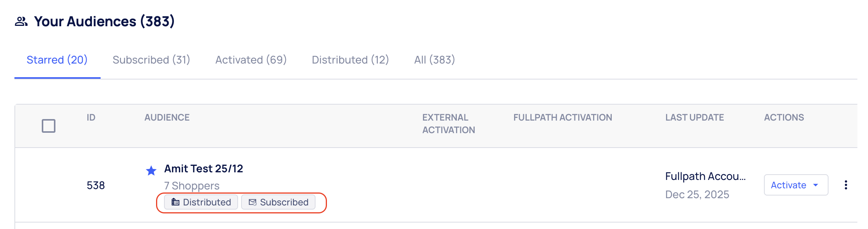
Task: Switch to the Subscribed tab
Action: click(x=151, y=60)
